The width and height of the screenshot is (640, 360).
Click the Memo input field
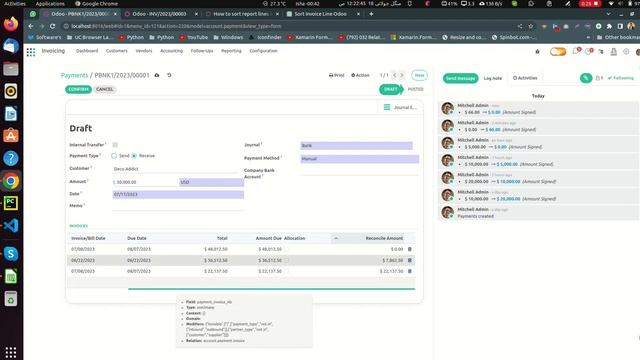178,206
